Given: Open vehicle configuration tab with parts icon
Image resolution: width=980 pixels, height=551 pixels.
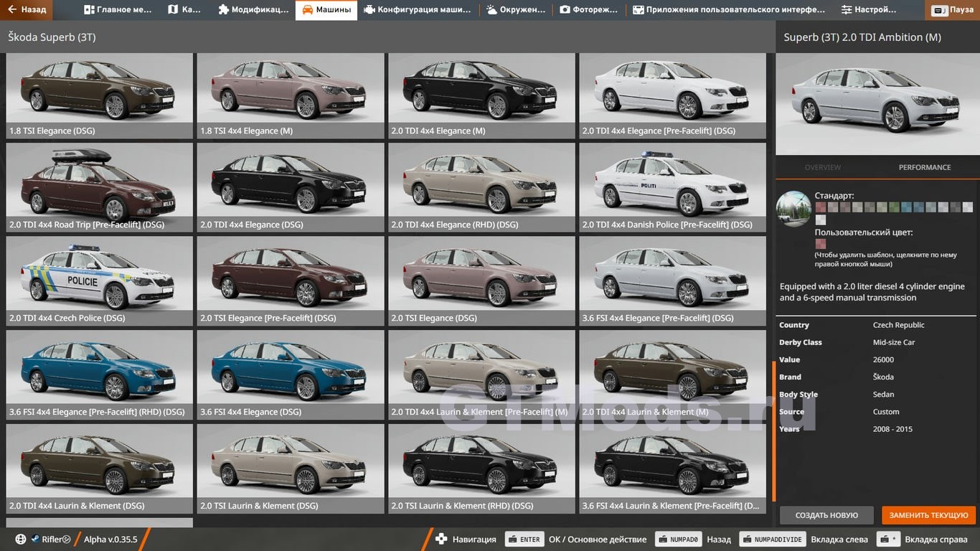Looking at the screenshot, I should (369, 10).
